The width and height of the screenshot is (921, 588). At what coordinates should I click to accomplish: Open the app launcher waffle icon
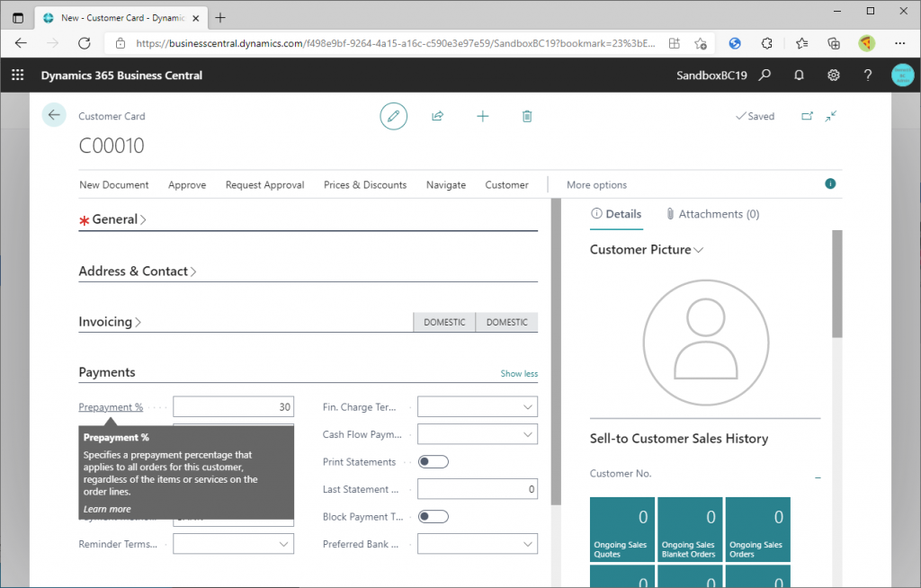click(x=18, y=76)
